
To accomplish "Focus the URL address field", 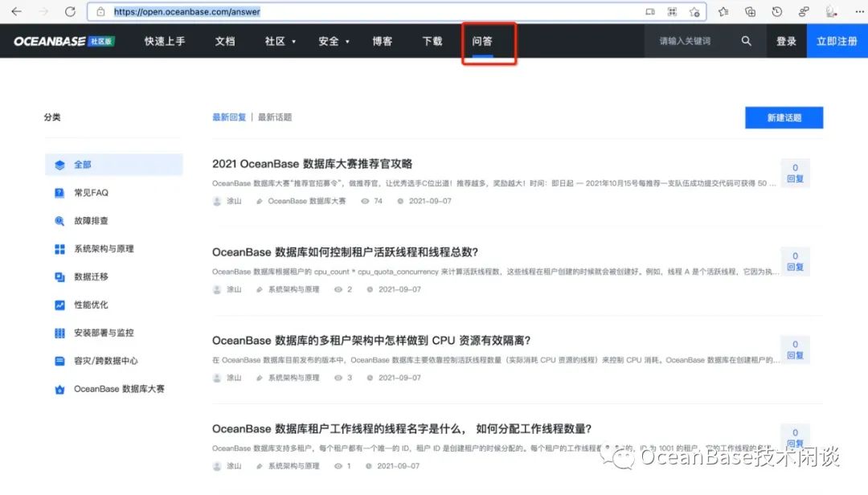I will [x=396, y=11].
